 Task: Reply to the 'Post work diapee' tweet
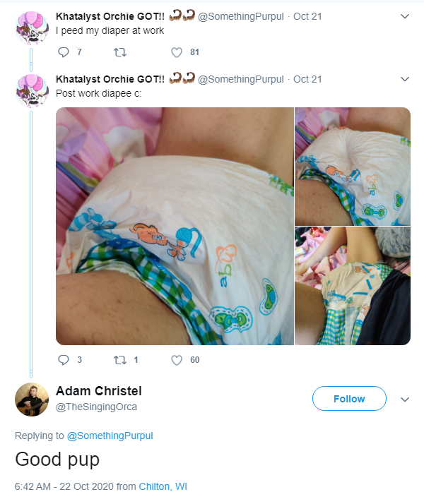coord(64,360)
